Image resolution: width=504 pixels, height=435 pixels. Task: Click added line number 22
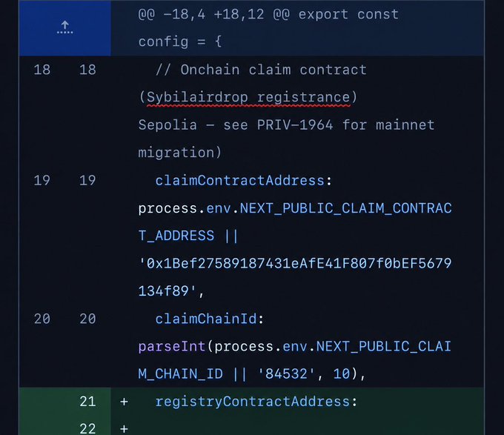pyautogui.click(x=87, y=428)
